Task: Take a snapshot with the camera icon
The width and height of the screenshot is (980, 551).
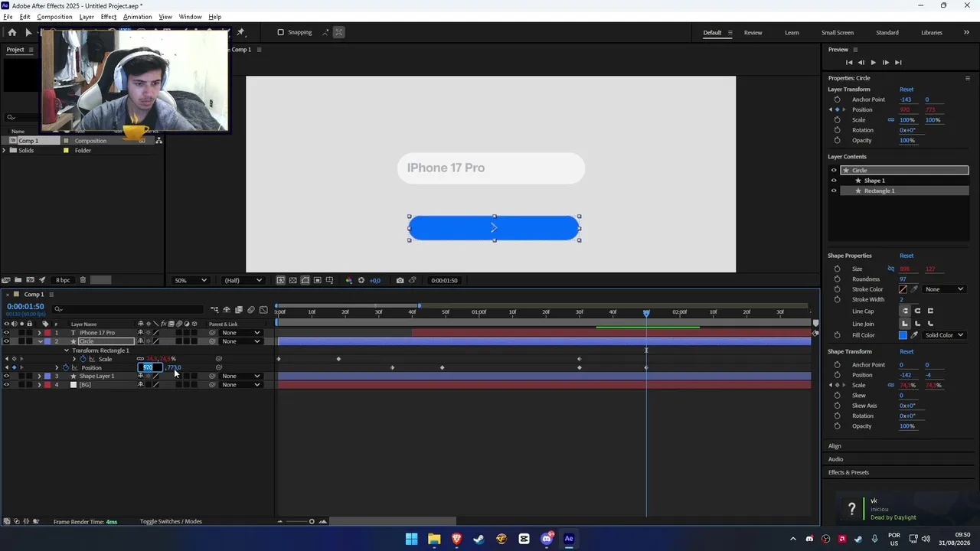Action: 400,280
